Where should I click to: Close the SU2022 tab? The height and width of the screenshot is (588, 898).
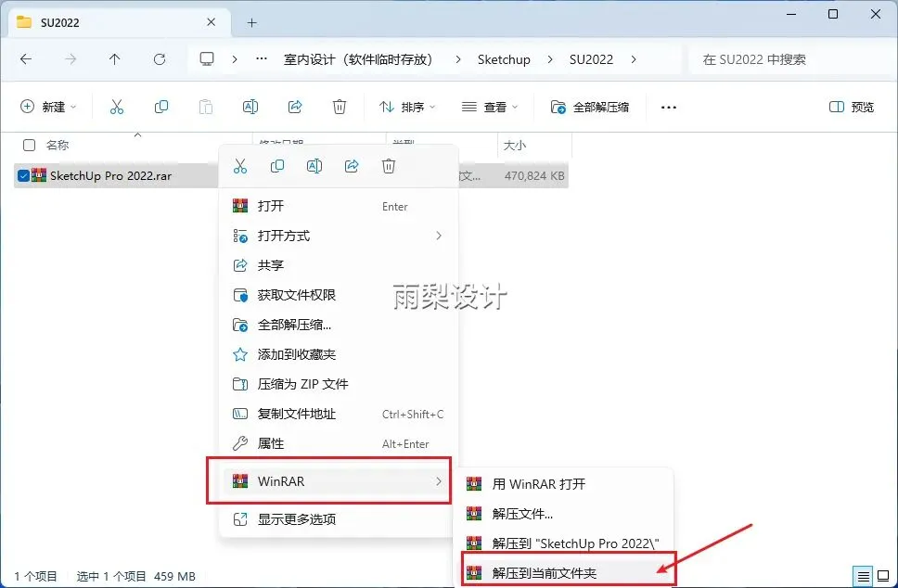click(x=211, y=22)
